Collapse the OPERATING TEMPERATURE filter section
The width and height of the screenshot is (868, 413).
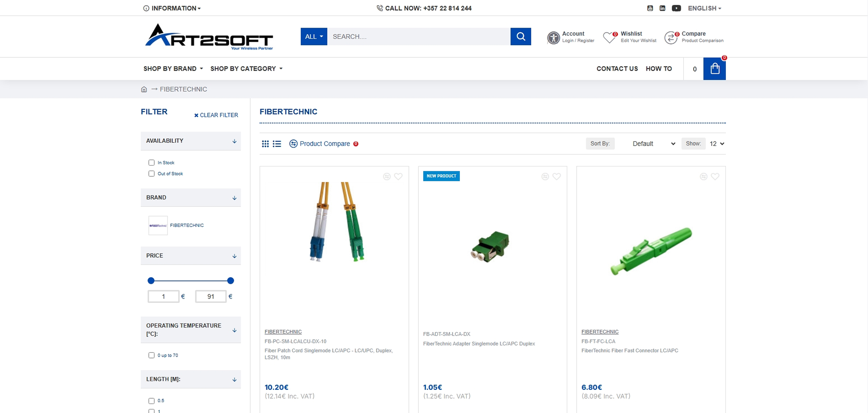point(191,330)
